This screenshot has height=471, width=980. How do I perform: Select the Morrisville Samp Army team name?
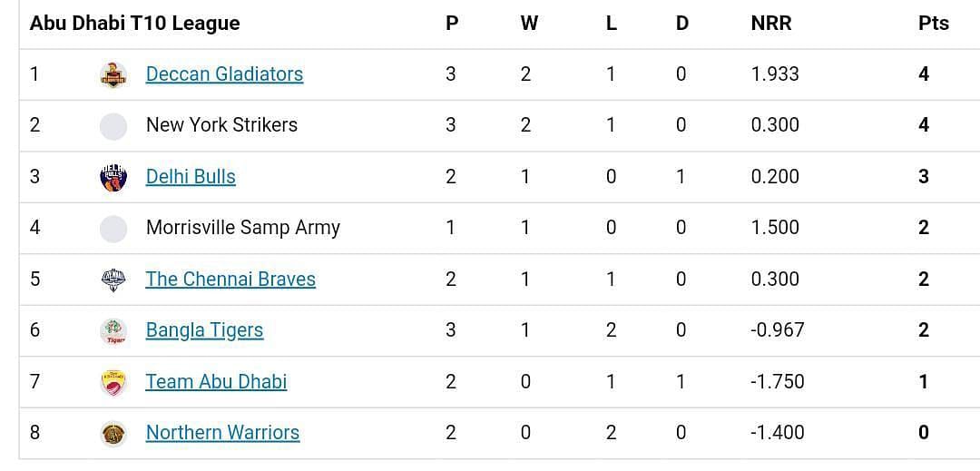click(x=243, y=228)
